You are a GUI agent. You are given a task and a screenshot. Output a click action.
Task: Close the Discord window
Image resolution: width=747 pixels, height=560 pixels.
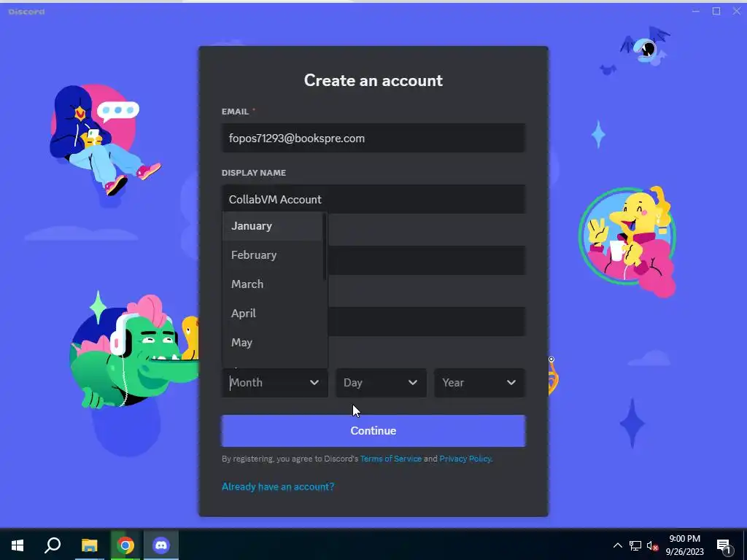[737, 11]
